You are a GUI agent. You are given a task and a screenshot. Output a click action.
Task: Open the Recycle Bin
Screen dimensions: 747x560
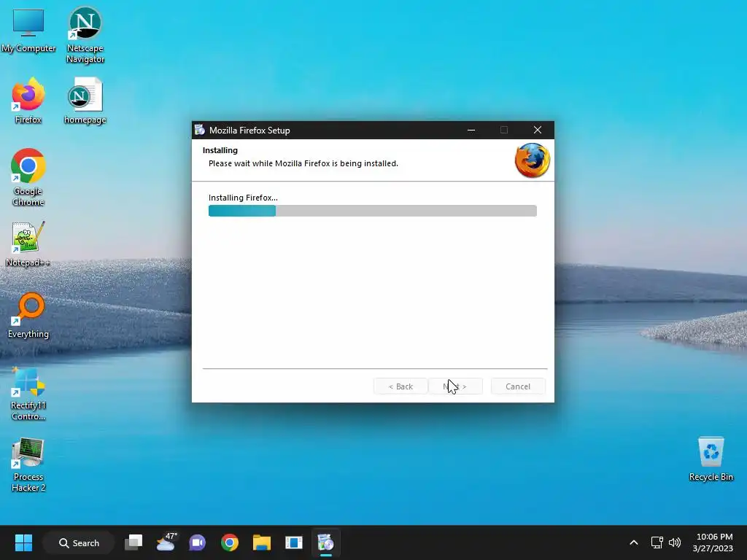pos(711,459)
